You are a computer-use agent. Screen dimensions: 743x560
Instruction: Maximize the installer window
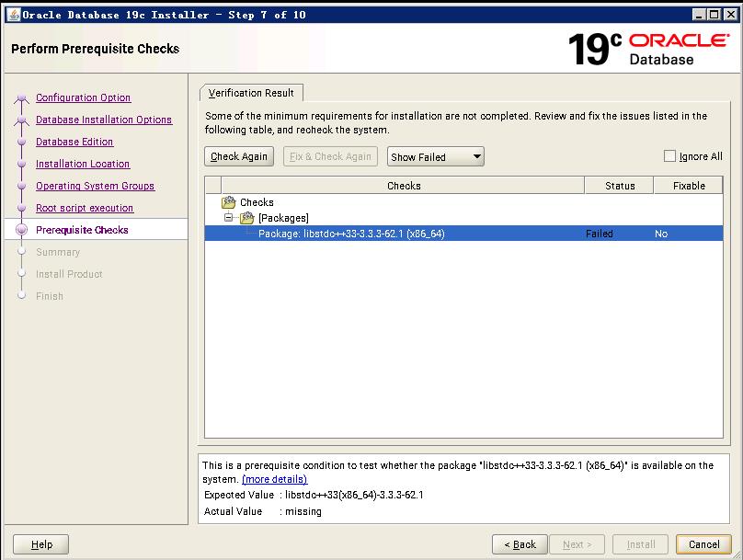714,15
